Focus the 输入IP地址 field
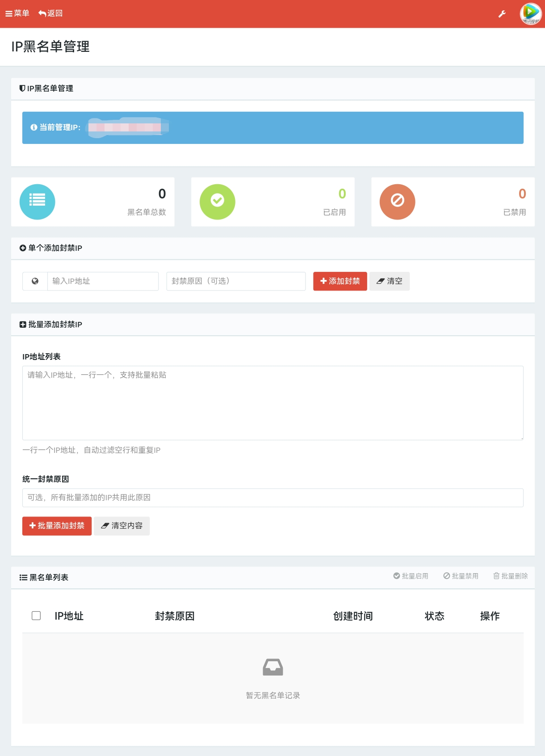 (x=103, y=281)
